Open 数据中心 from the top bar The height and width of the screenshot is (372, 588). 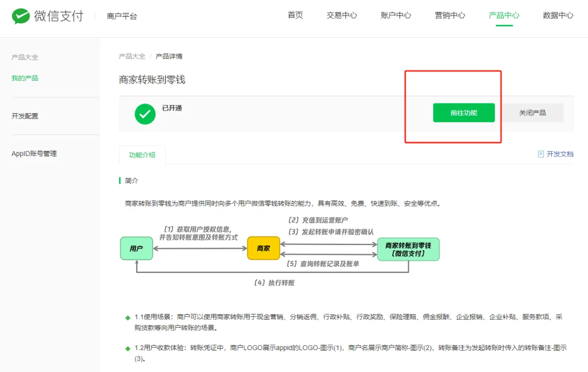point(558,15)
